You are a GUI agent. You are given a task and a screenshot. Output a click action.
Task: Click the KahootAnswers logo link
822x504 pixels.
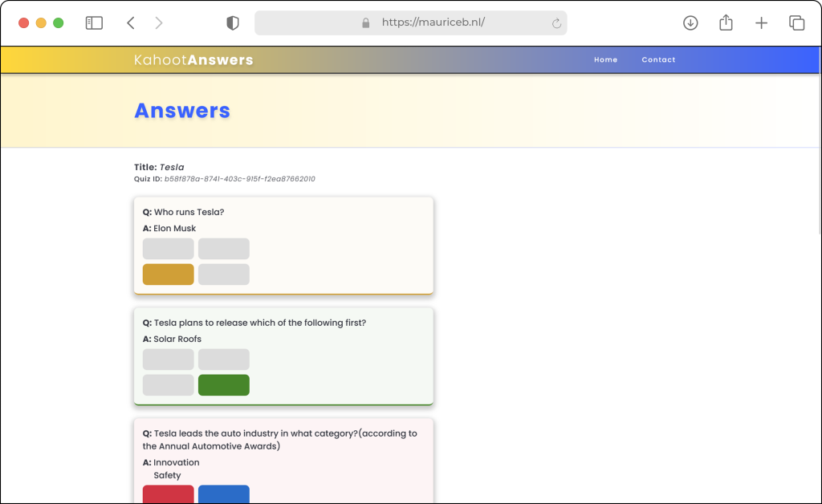tap(193, 60)
